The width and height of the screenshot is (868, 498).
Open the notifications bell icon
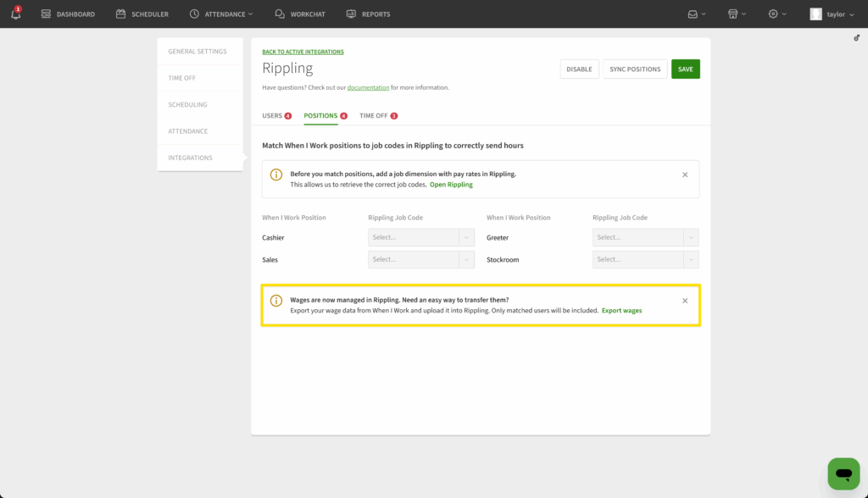[15, 14]
